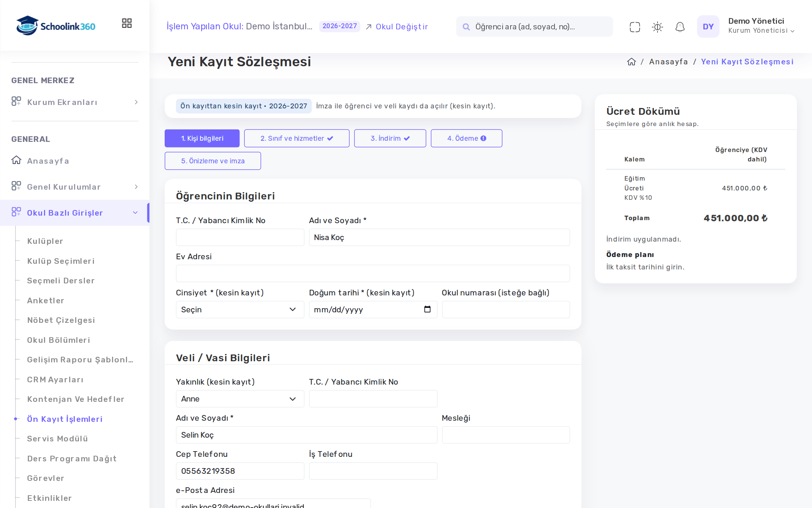The image size is (812, 508).
Task: Click the arrow icon beside Okul Değiştir
Action: point(369,27)
